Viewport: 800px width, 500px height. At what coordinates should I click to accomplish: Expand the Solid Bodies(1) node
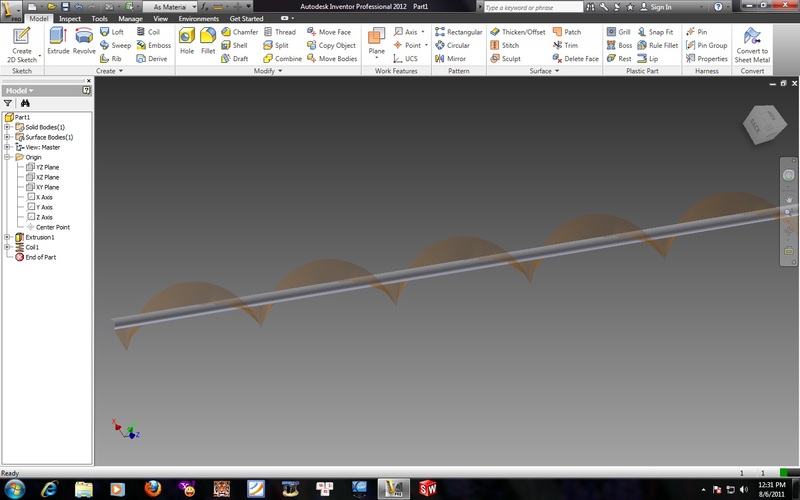coord(7,127)
